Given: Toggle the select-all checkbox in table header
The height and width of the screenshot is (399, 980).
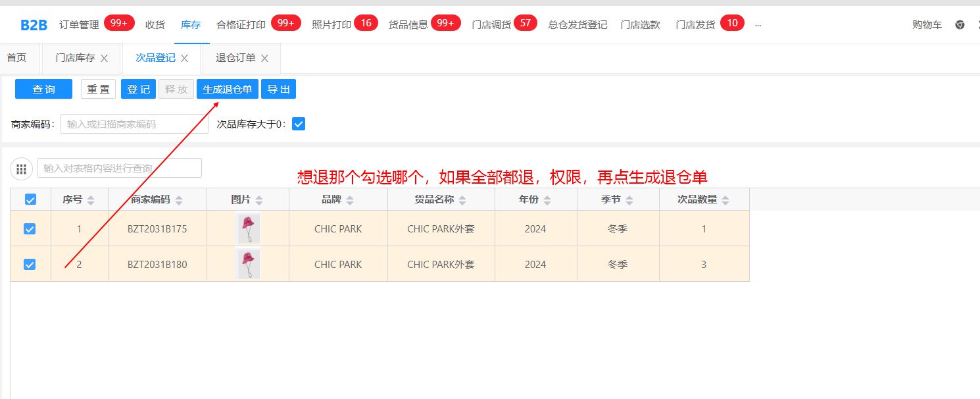Looking at the screenshot, I should [x=30, y=199].
